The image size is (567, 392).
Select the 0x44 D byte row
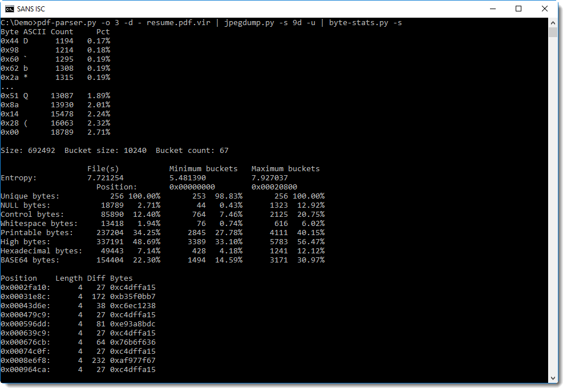tap(55, 41)
